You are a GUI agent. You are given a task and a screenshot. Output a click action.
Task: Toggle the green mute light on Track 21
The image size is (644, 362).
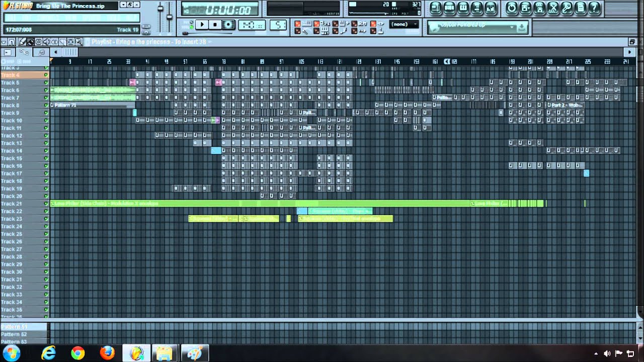pos(46,204)
